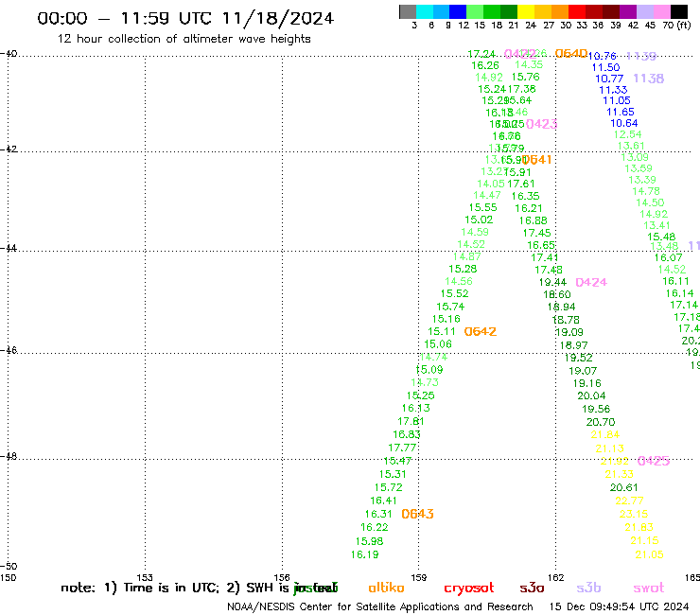Click the wave height value '17.77'
This screenshot has height=615, width=700.
pos(402,448)
